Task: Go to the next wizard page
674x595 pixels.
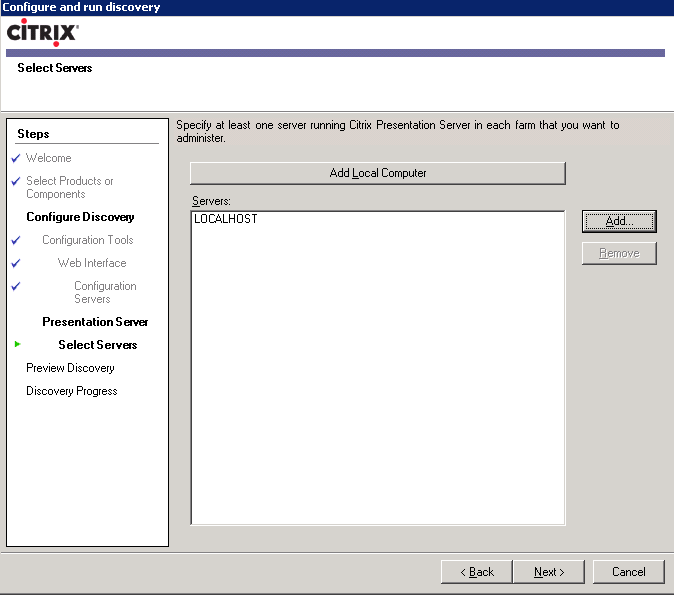Action: coord(549,572)
